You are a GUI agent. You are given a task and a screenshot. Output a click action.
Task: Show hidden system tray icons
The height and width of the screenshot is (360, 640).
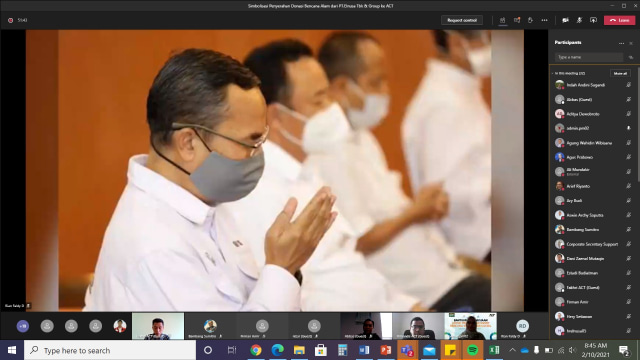513,350
